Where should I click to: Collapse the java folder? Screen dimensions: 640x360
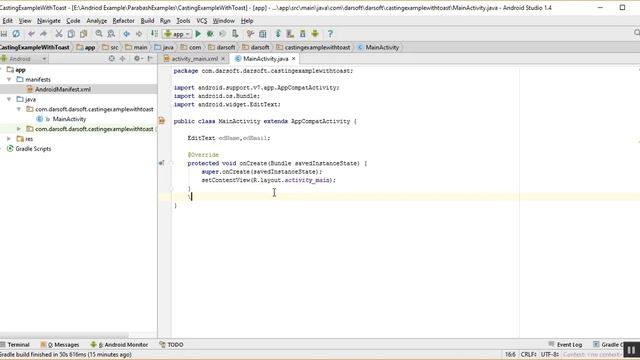pyautogui.click(x=9, y=99)
